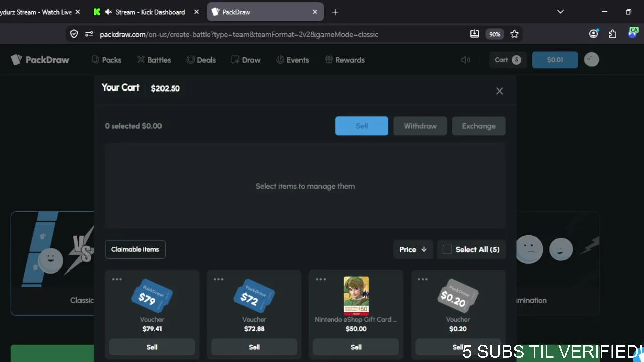This screenshot has height=362, width=644.
Task: Click the '0 selected $0.00' text
Action: pyautogui.click(x=133, y=126)
